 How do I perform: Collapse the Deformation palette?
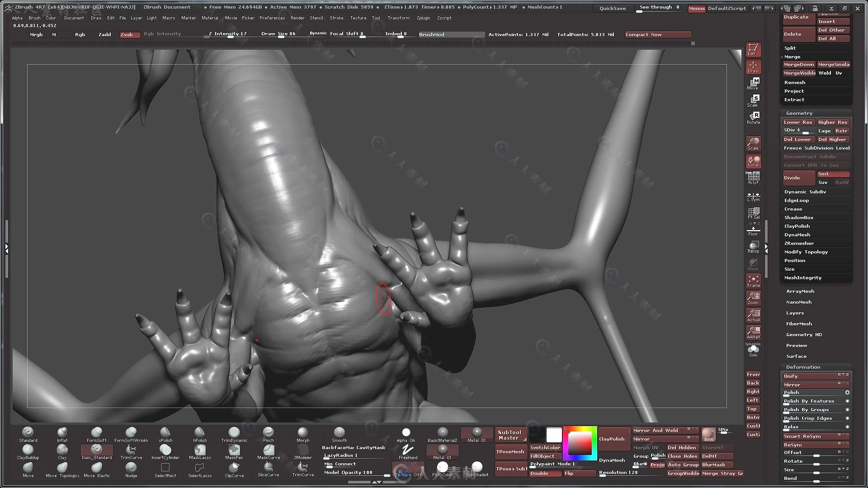tap(803, 367)
